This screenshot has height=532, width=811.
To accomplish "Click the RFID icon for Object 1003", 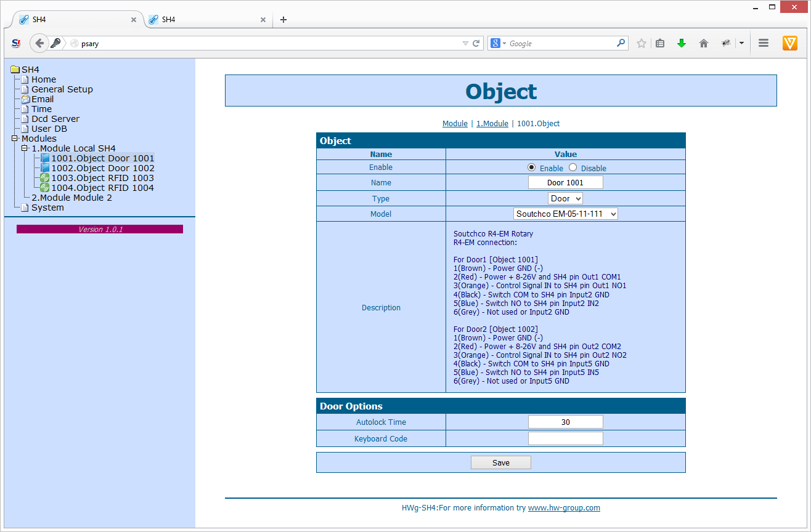I will click(x=45, y=178).
